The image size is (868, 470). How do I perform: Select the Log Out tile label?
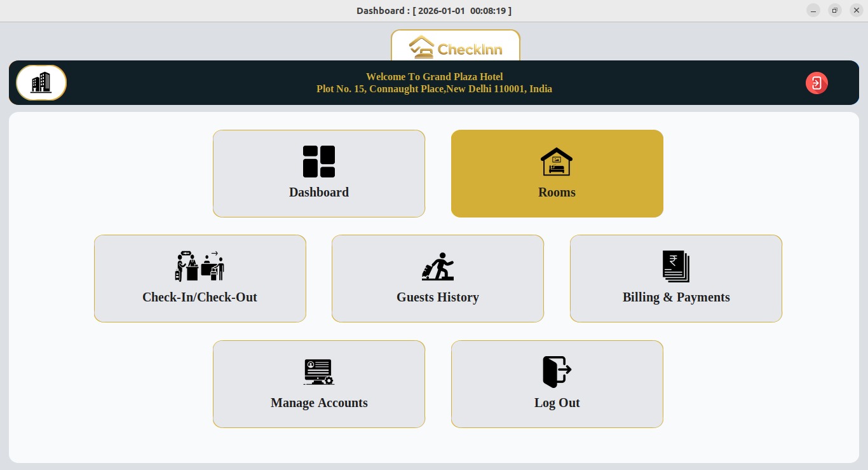pos(557,403)
